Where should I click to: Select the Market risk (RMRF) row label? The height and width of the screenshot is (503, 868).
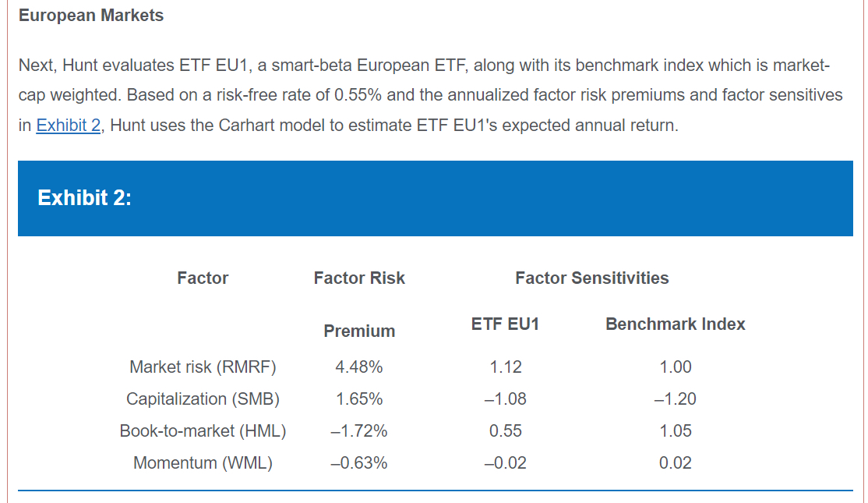pos(203,367)
